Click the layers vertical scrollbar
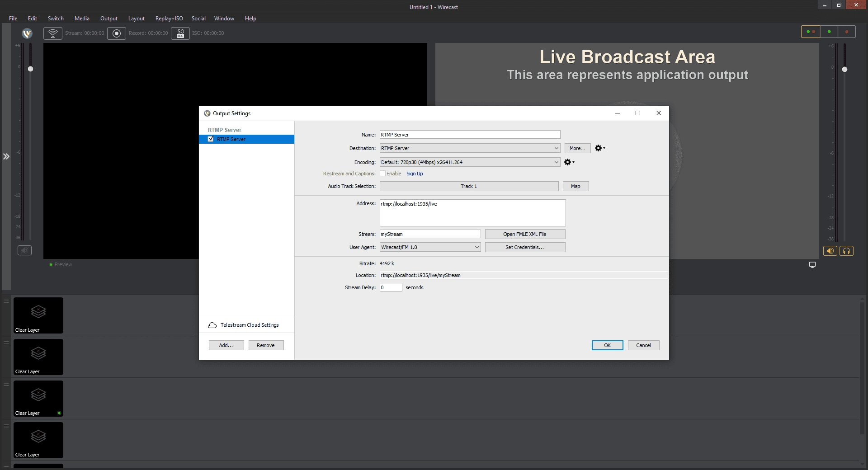 tap(863, 368)
